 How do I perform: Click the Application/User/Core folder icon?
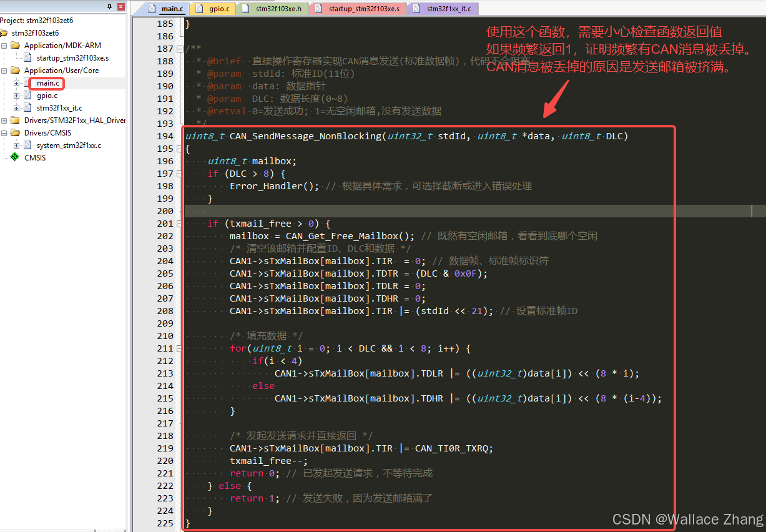point(16,71)
